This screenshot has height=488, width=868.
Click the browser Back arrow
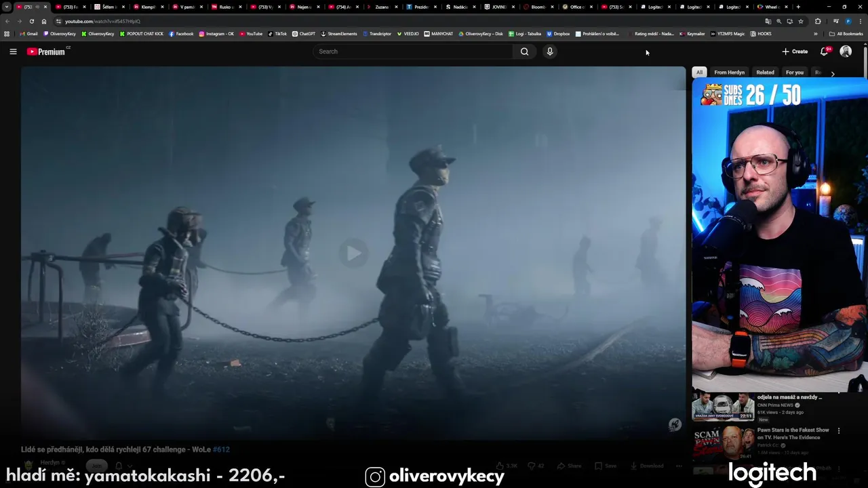[x=7, y=21]
